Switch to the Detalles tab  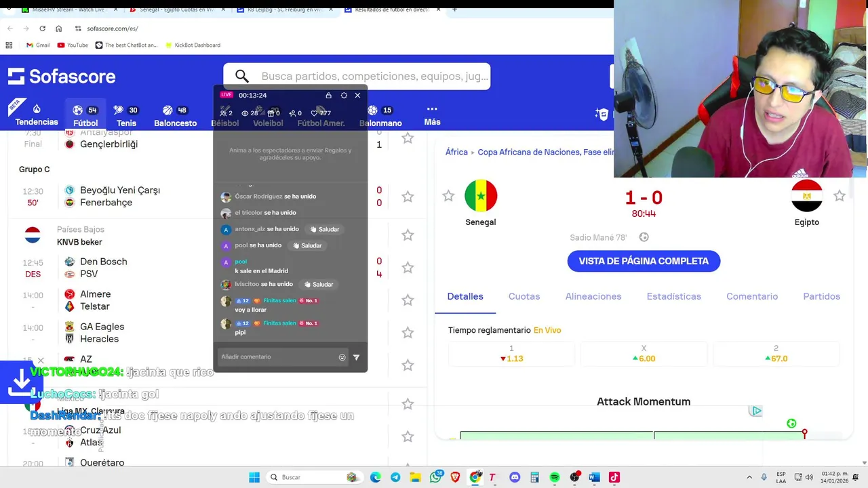click(x=465, y=296)
